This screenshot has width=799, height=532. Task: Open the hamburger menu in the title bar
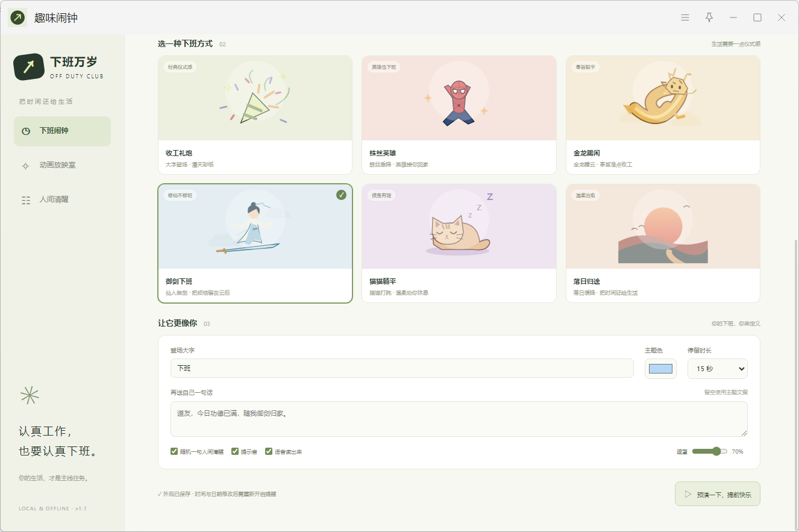click(685, 18)
